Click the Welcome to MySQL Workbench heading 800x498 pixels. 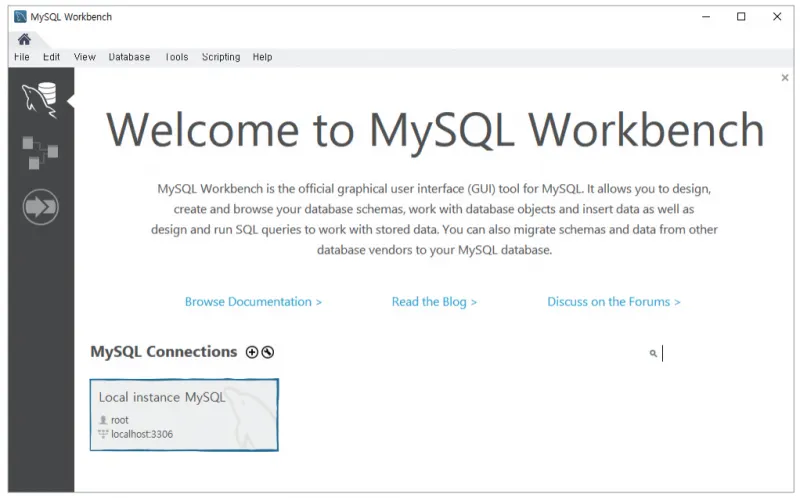435,131
